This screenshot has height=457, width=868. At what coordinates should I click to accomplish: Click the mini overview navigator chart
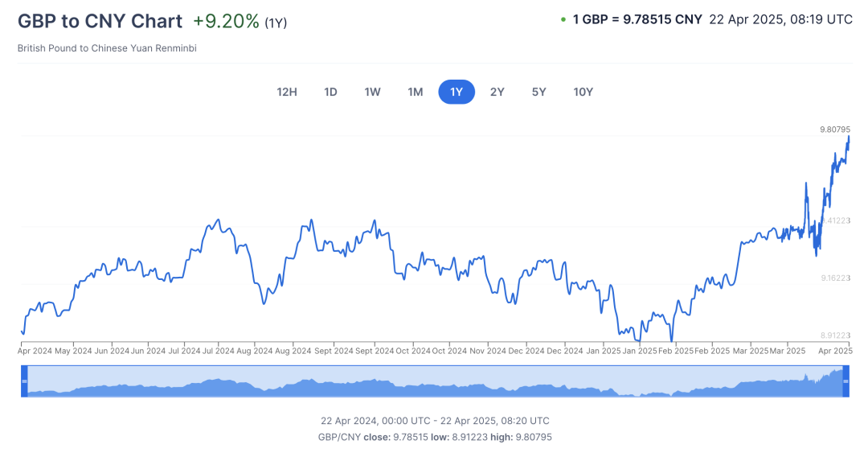click(435, 381)
